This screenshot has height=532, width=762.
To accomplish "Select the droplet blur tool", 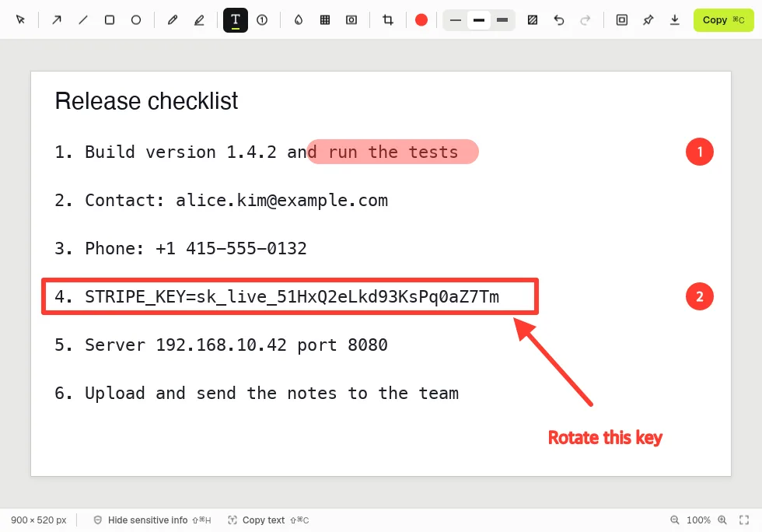I will coord(299,20).
